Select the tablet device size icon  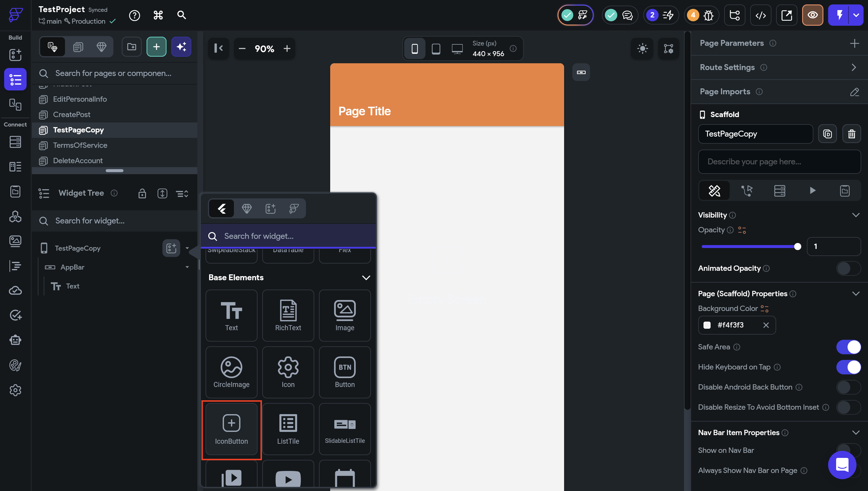coord(436,48)
